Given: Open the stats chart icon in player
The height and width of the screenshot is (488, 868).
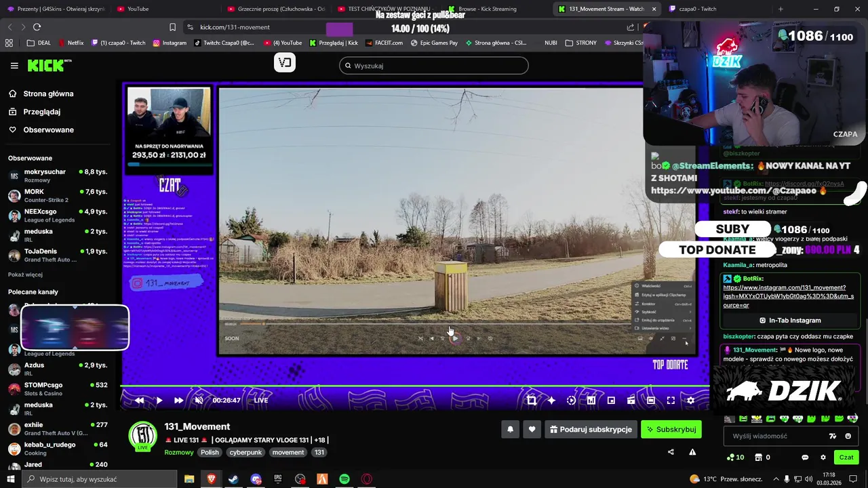Looking at the screenshot, I should coord(591,401).
